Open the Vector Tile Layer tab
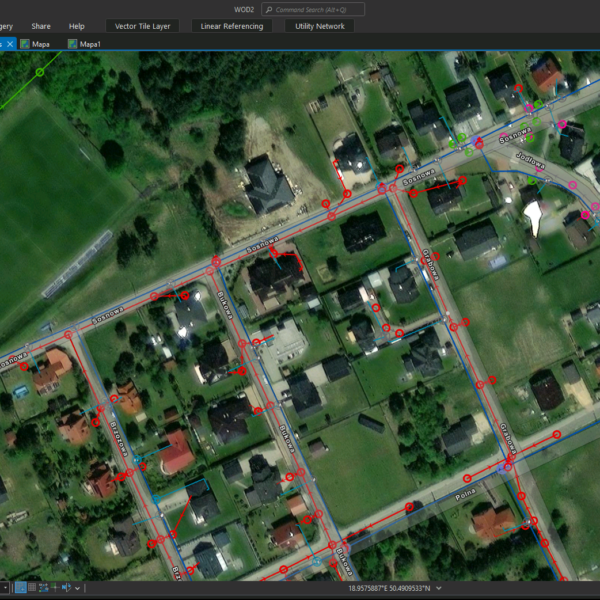 (x=142, y=26)
